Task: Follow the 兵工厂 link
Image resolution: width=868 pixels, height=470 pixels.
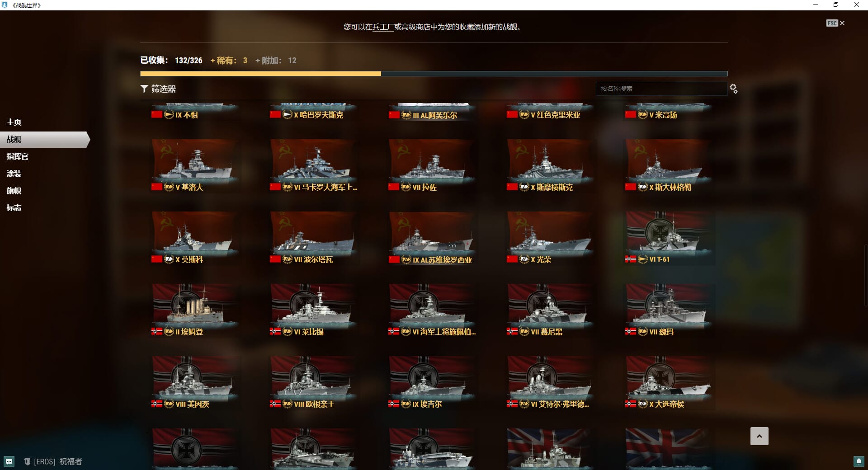Action: (383, 27)
